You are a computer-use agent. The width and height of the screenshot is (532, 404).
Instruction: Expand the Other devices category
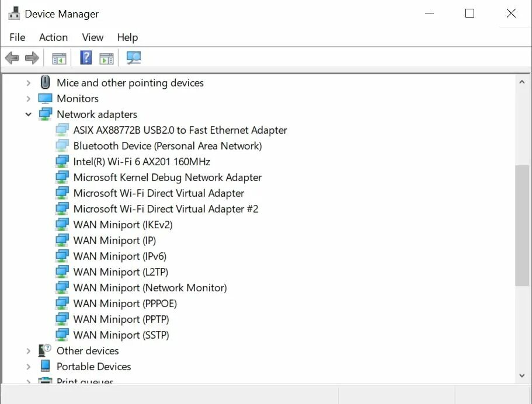(28, 351)
